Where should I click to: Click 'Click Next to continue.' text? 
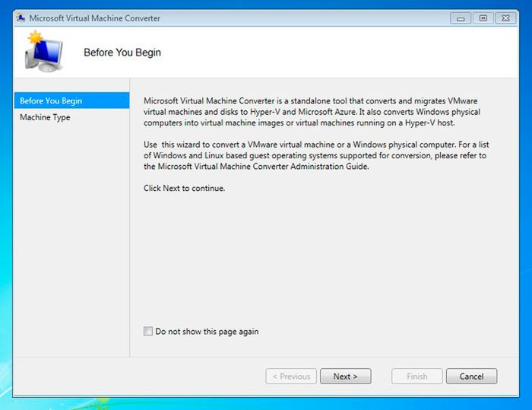[184, 188]
